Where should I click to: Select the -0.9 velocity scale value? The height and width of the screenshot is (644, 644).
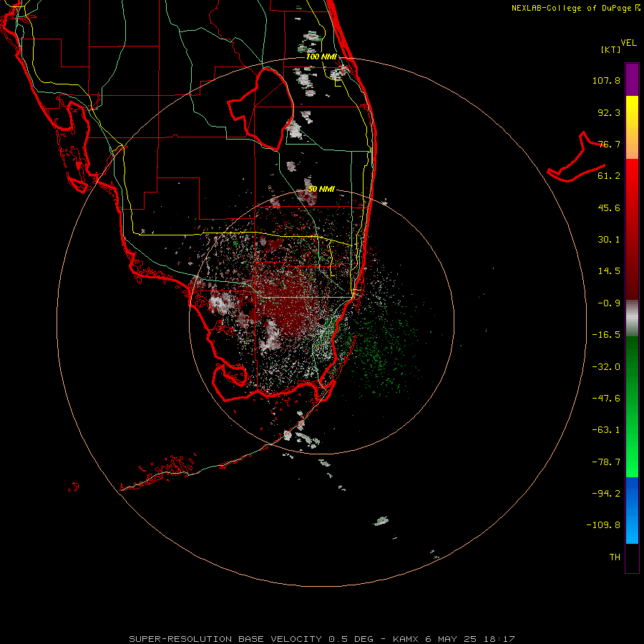[609, 303]
